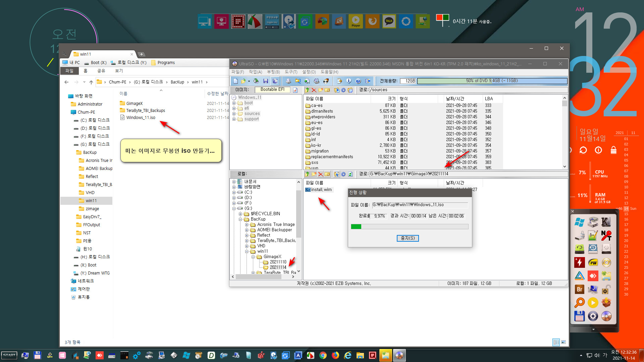Click the Up folder icon in image pane toolbar

[307, 90]
